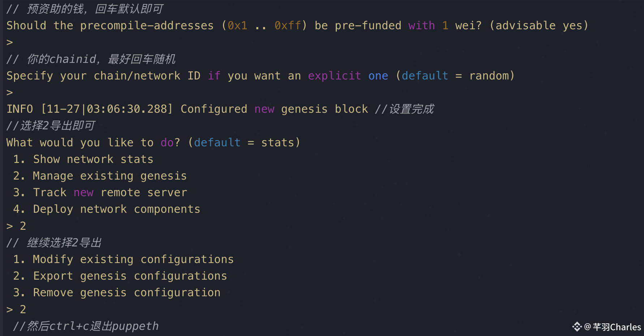The height and width of the screenshot is (336, 644).
Task: Click 'Modify existing configurations' option text
Action: (133, 259)
